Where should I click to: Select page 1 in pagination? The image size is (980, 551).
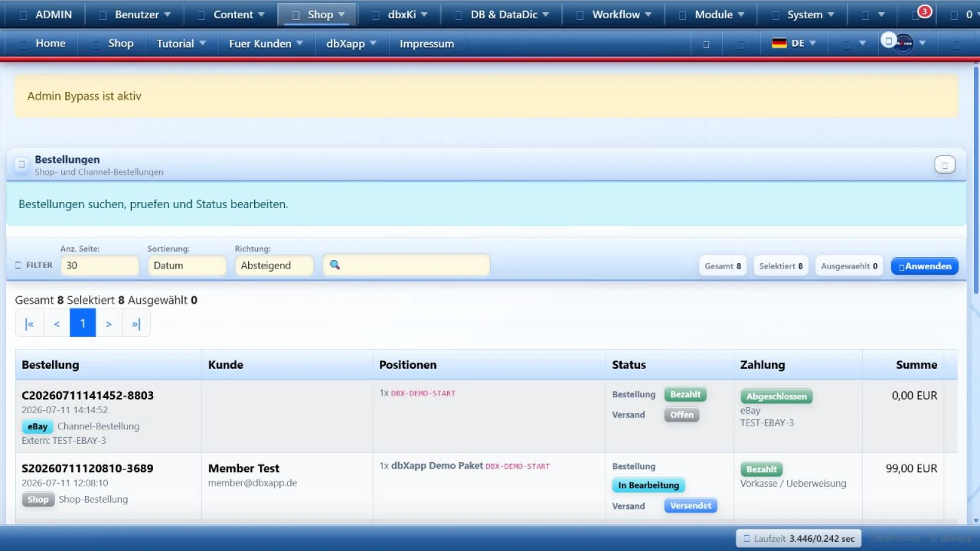point(83,323)
